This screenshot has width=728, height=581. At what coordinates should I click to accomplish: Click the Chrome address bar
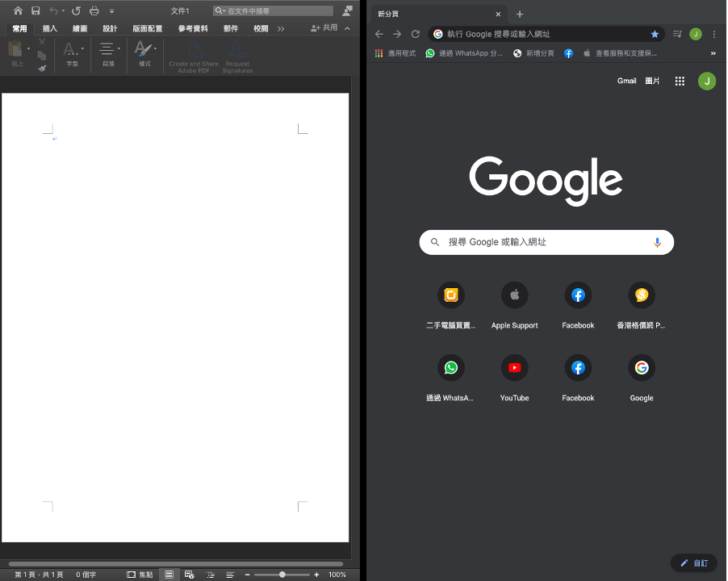546,34
